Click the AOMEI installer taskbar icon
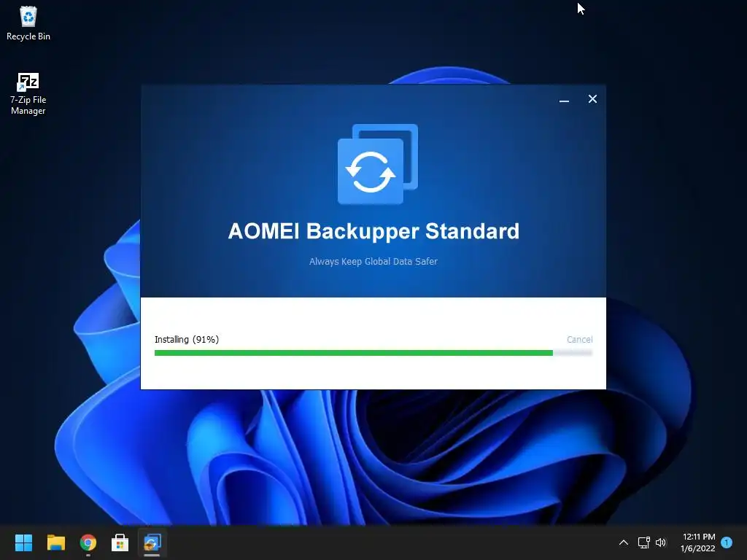The height and width of the screenshot is (560, 747). [x=152, y=542]
